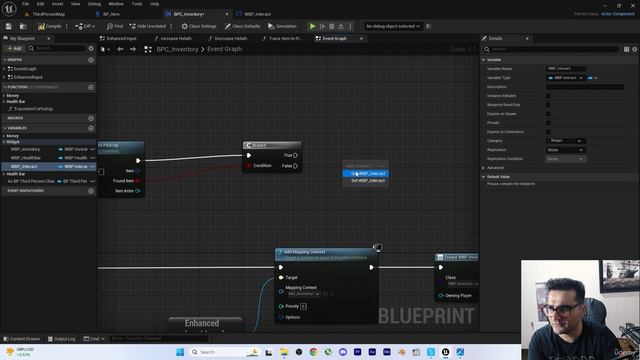640x360 pixels.
Task: Add a new graph with plus icon
Action: coord(91,60)
